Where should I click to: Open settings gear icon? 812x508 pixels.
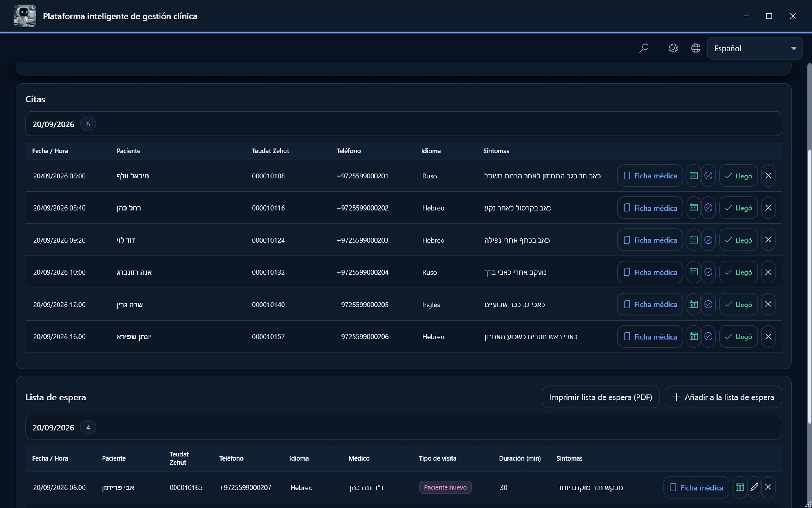(673, 48)
